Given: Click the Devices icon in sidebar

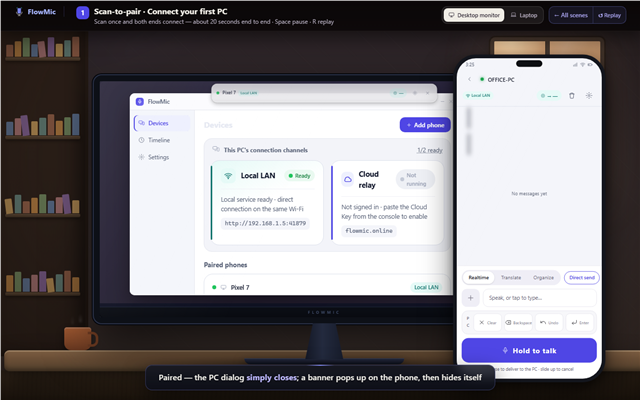Looking at the screenshot, I should pos(141,123).
